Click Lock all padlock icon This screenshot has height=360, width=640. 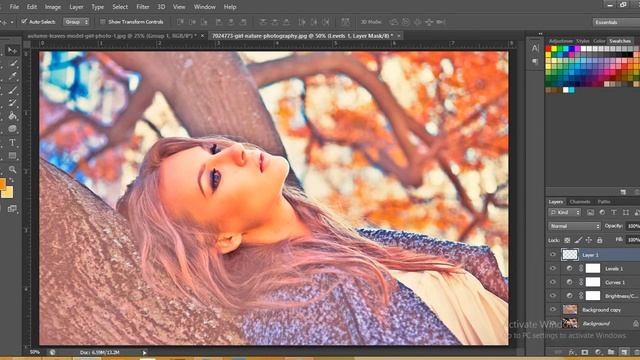pyautogui.click(x=599, y=240)
